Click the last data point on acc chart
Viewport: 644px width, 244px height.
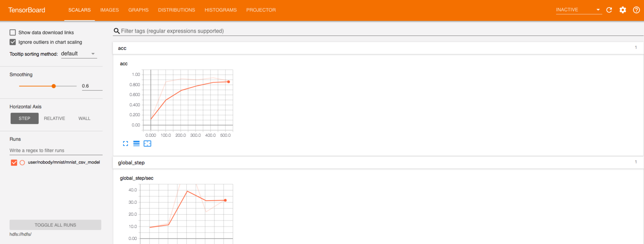[229, 82]
